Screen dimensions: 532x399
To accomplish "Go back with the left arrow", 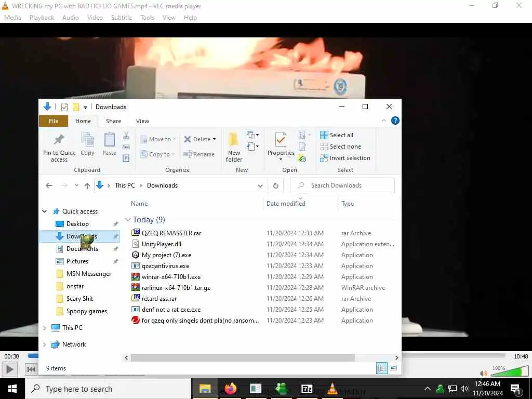I will tap(49, 185).
